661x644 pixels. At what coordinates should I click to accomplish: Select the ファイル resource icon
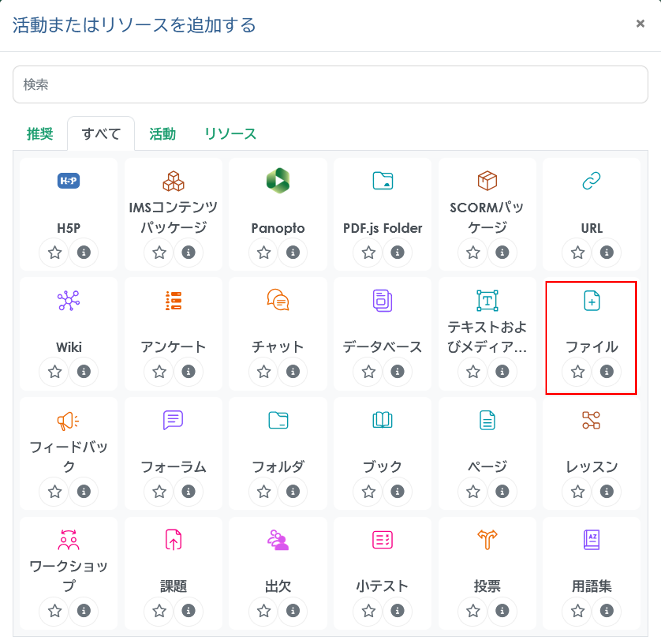point(591,300)
